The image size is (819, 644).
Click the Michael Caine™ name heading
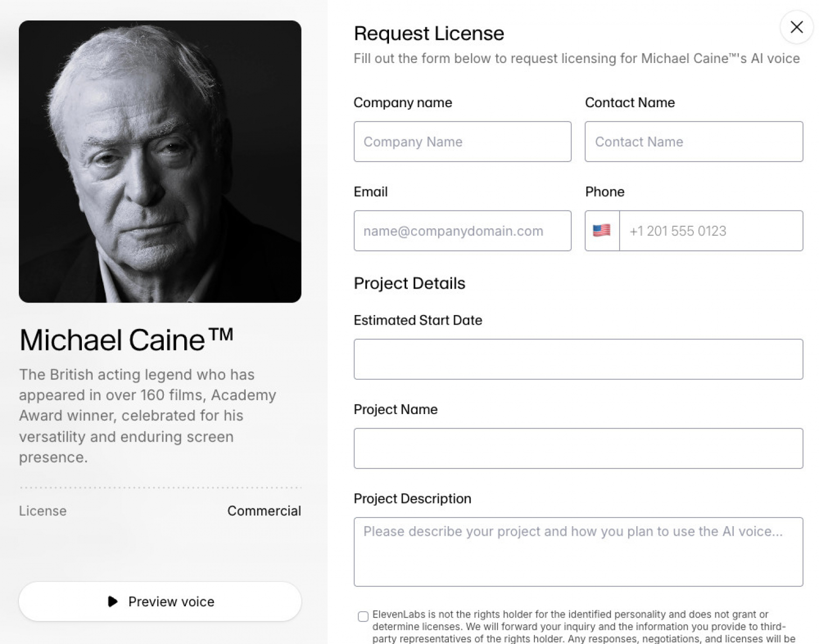(126, 340)
